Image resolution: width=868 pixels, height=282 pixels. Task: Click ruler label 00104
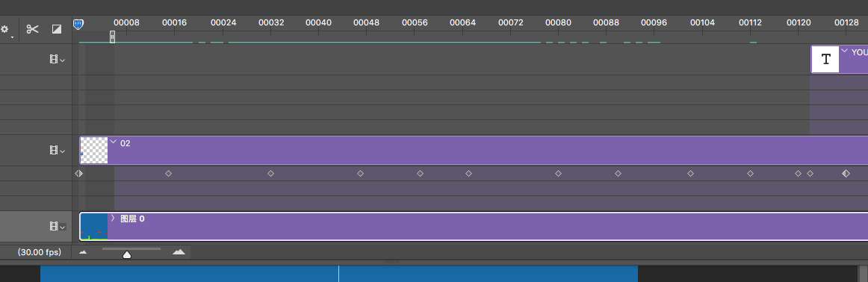tap(702, 22)
